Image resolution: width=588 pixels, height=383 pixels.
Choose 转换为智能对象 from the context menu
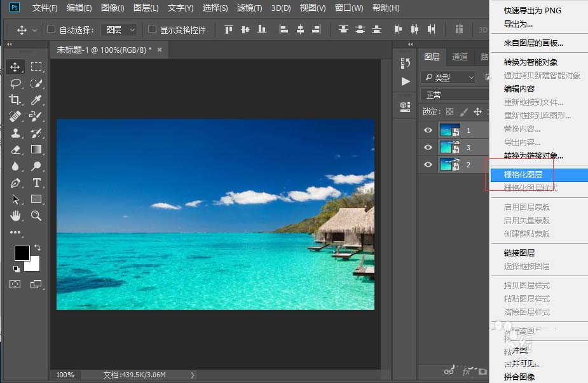click(530, 62)
